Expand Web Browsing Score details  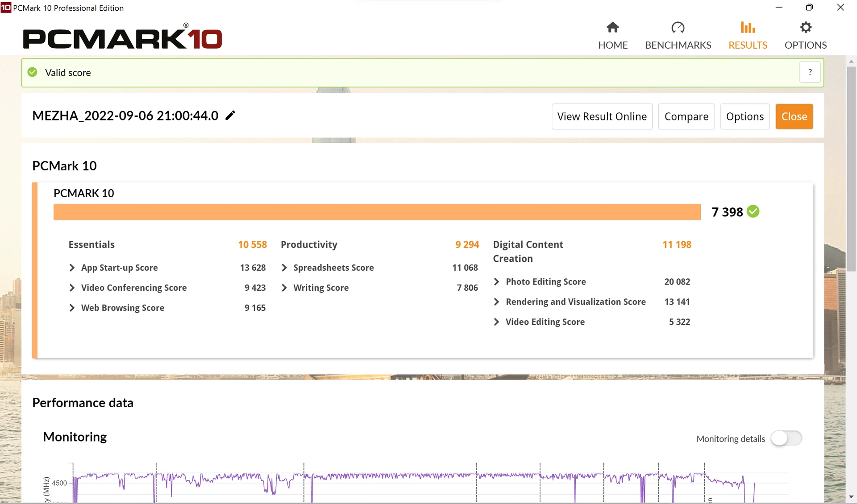72,308
